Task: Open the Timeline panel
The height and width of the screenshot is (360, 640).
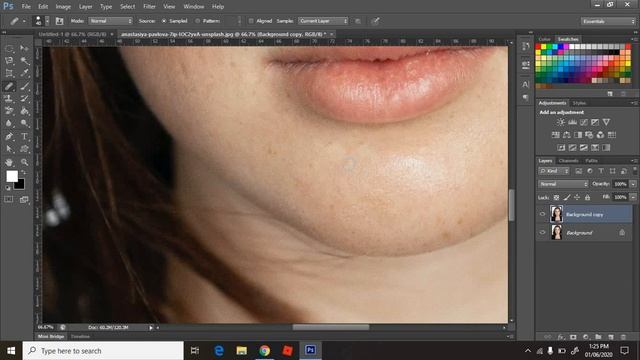Action: (80, 336)
